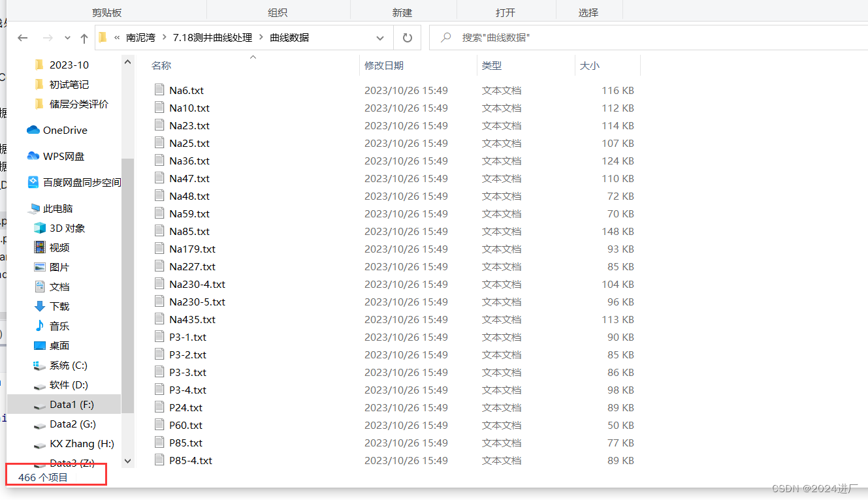The image size is (868, 500).
Task: Click the Na85.txt file icon
Action: [x=159, y=230]
